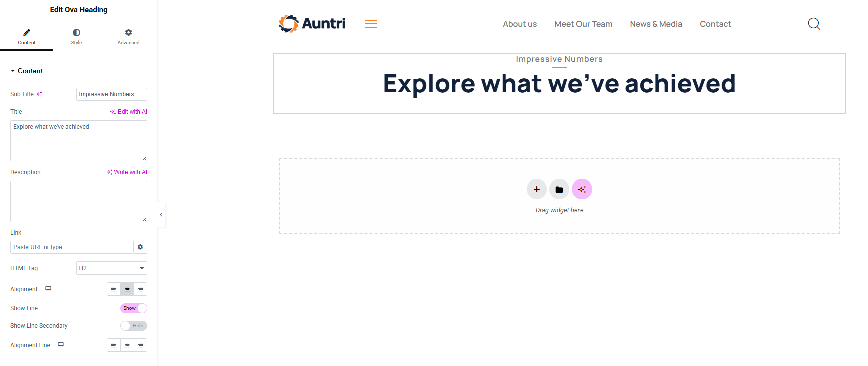Open the Meet Our Team menu item
The width and height of the screenshot is (868, 366).
pos(584,24)
